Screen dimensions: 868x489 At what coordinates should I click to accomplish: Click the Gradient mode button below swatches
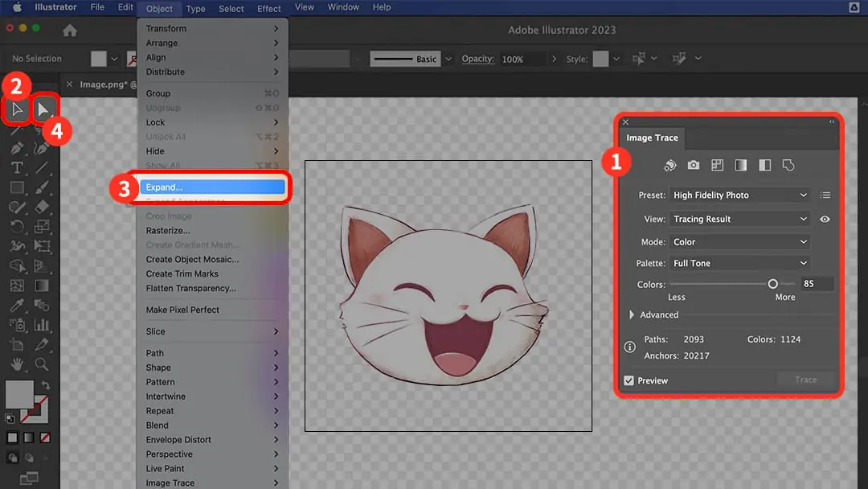(x=29, y=438)
